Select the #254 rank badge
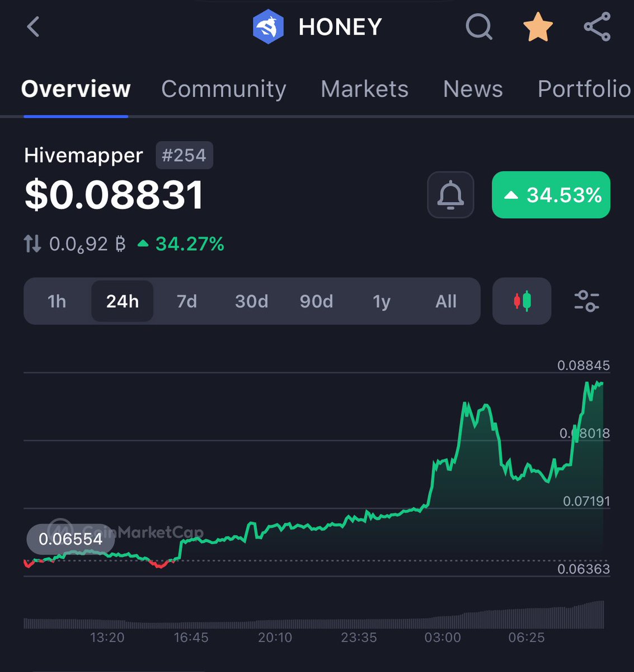634x672 pixels. (185, 156)
